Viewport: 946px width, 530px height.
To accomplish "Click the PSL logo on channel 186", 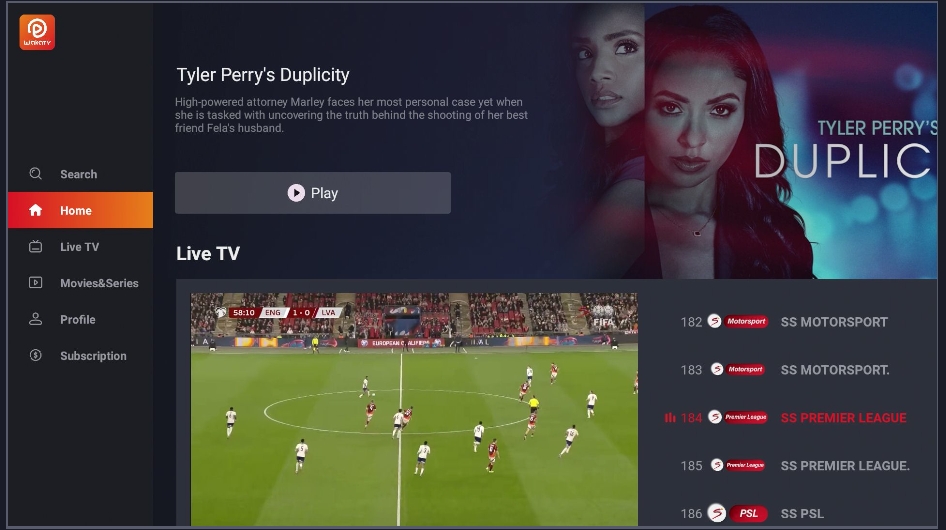I will (x=737, y=514).
